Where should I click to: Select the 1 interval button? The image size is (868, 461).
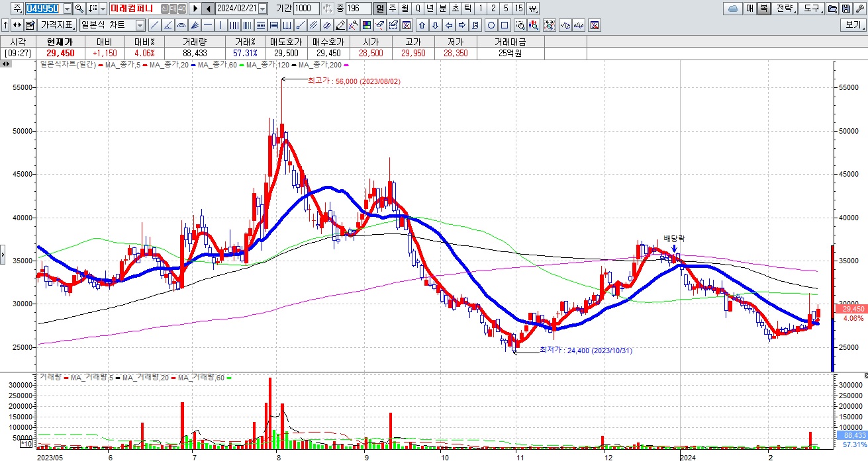481,9
